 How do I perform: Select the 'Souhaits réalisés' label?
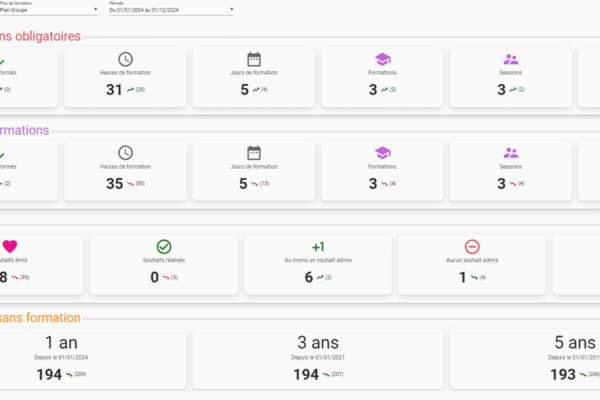[x=164, y=260]
